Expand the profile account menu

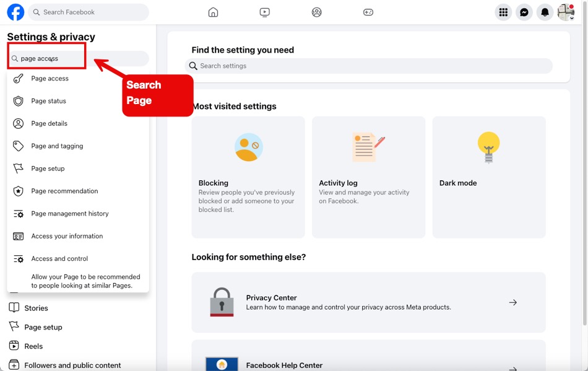point(566,12)
